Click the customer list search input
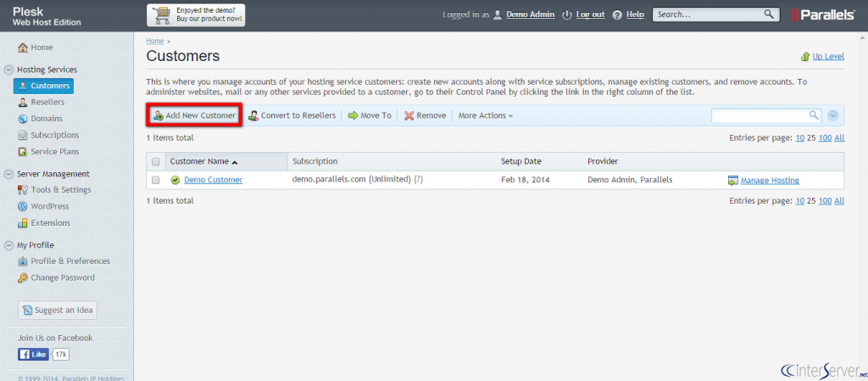 759,115
